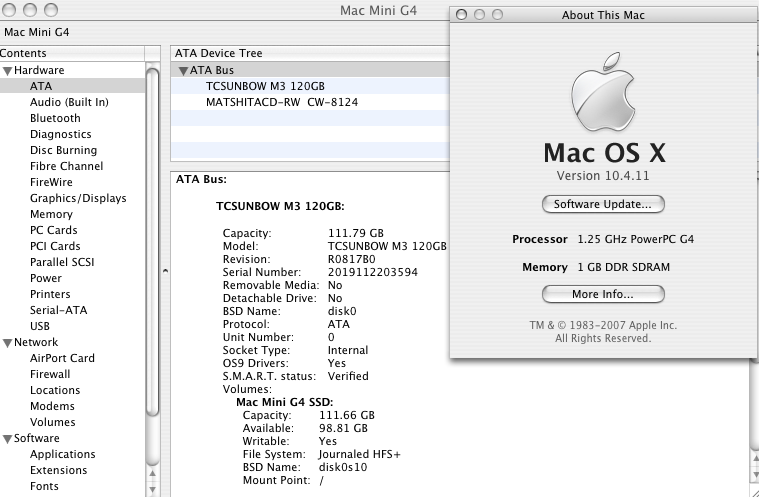Select the Software category heading

[36, 437]
